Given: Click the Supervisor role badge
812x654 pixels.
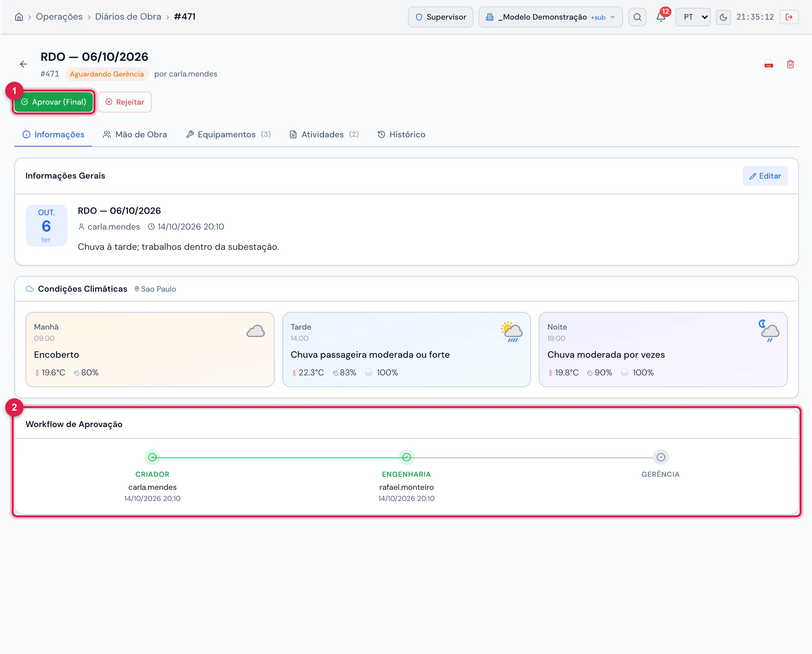Looking at the screenshot, I should coord(440,17).
